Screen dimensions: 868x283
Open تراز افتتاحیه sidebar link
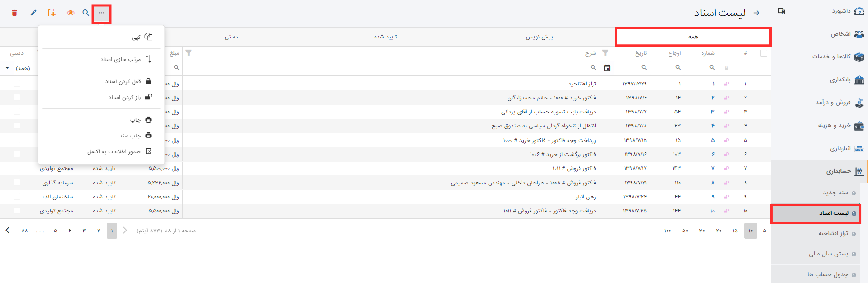pos(833,233)
